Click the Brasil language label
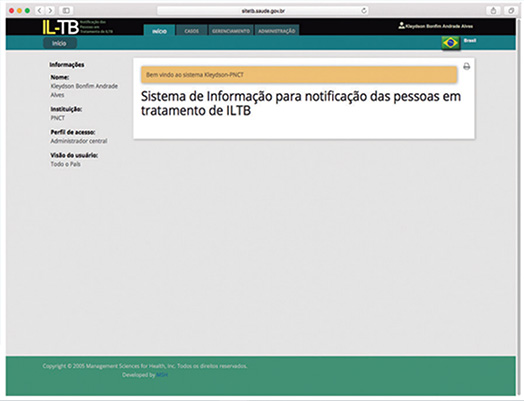The height and width of the screenshot is (401, 524). (x=470, y=40)
